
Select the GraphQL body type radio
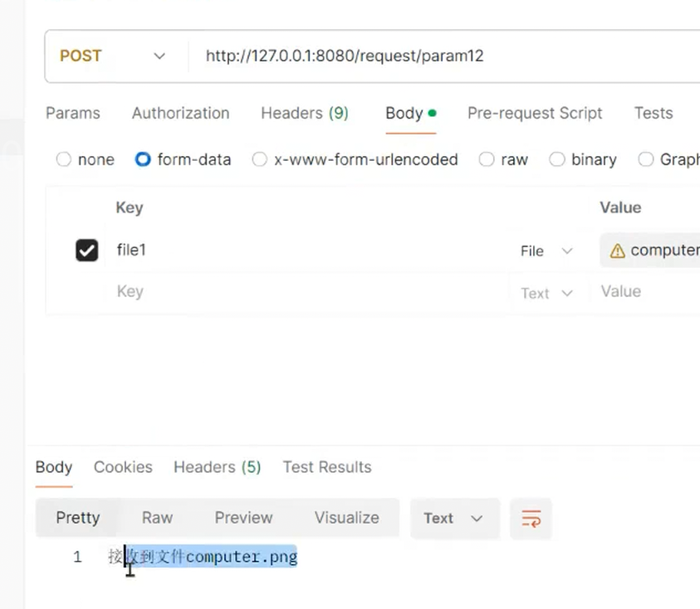645,159
